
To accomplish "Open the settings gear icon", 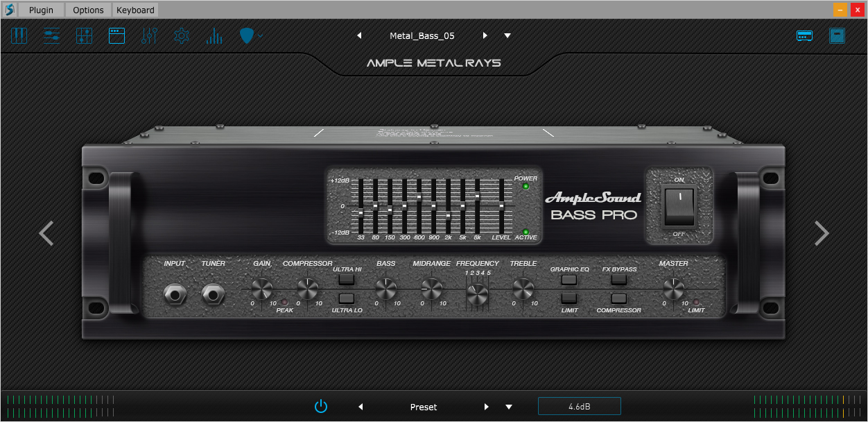I will [x=182, y=35].
